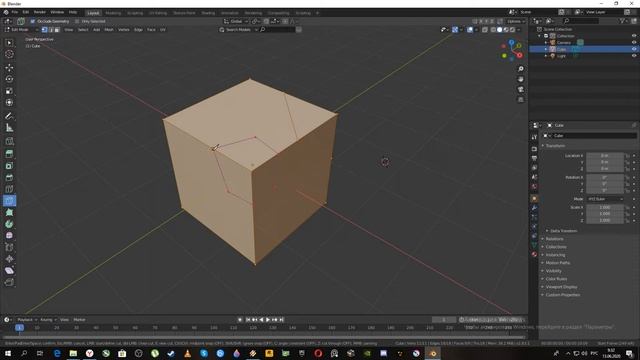Select the Scale tool

click(9, 91)
